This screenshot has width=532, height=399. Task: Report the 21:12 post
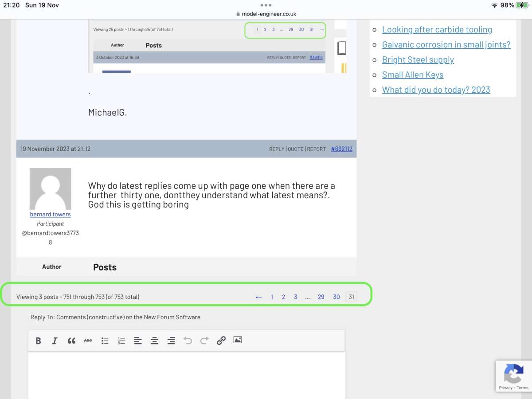317,149
